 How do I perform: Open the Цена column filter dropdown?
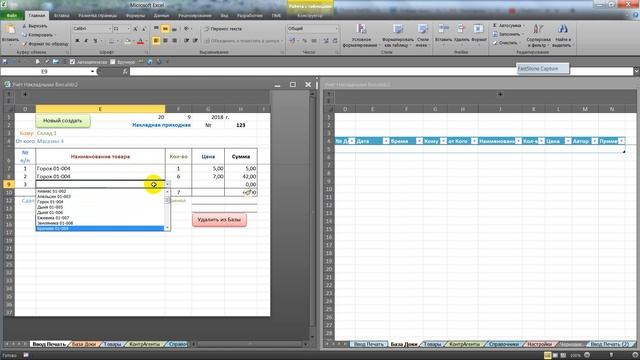[568, 141]
